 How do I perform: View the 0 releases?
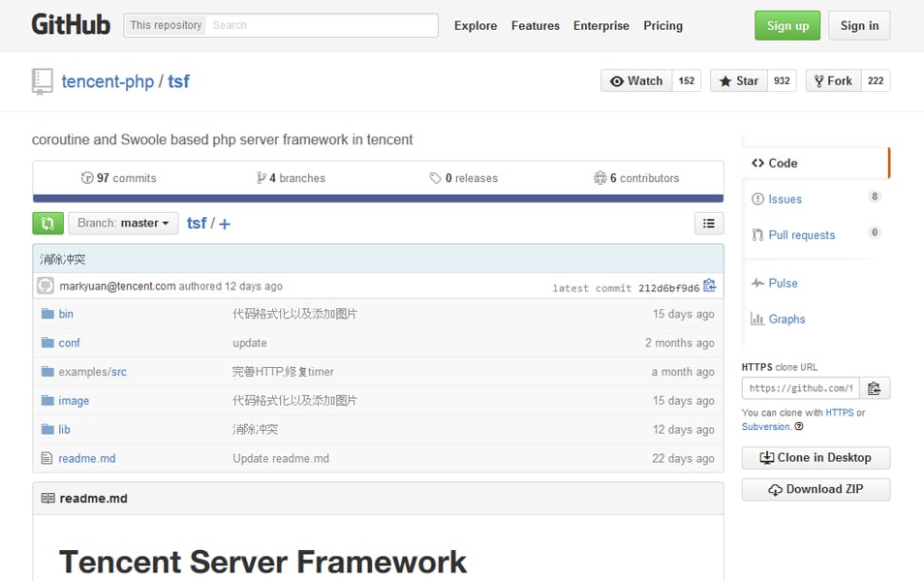pos(464,178)
